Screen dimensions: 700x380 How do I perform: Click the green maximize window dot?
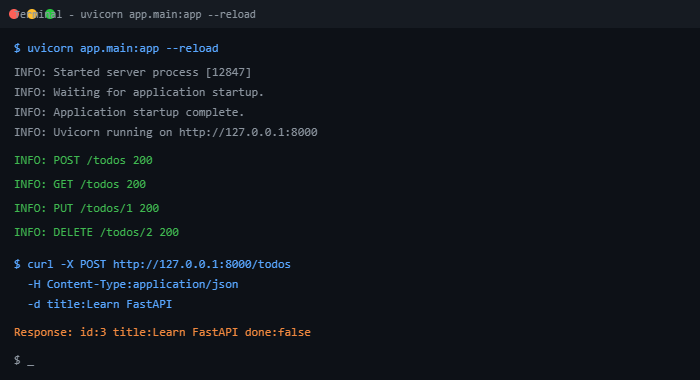(x=50, y=14)
